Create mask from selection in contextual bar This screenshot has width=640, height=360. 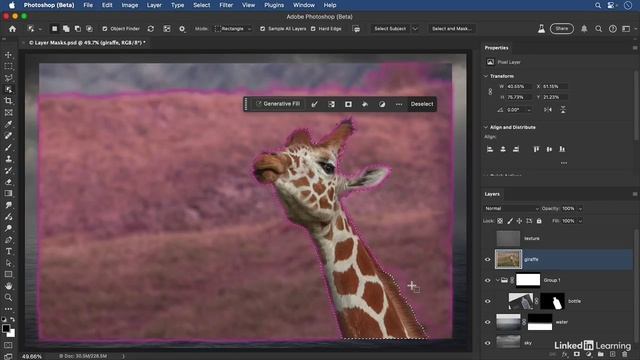(x=348, y=104)
